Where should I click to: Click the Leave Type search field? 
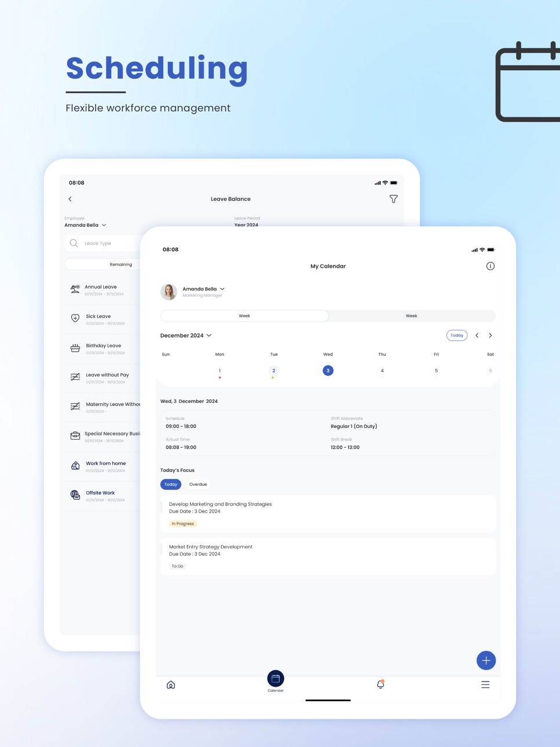103,243
